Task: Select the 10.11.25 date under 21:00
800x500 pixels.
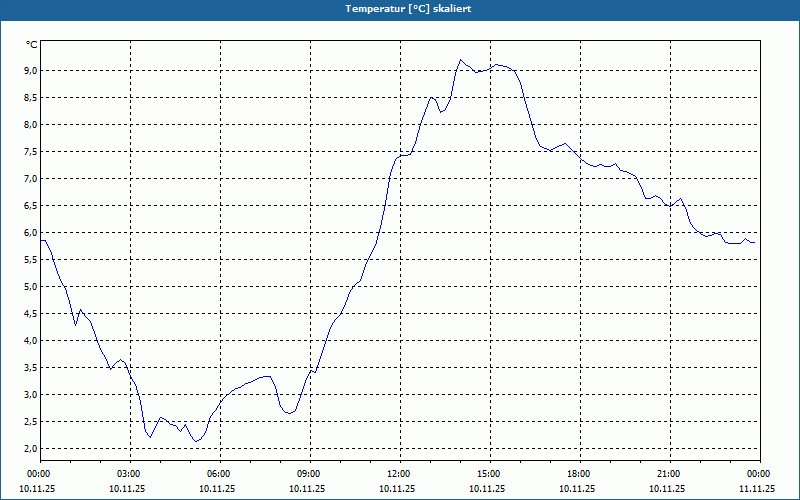Action: pos(667,488)
